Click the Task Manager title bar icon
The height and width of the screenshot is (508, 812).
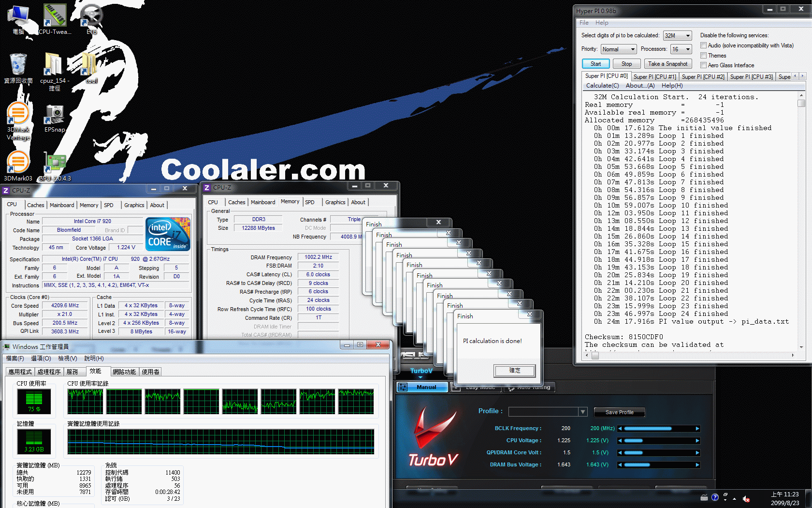click(x=6, y=346)
